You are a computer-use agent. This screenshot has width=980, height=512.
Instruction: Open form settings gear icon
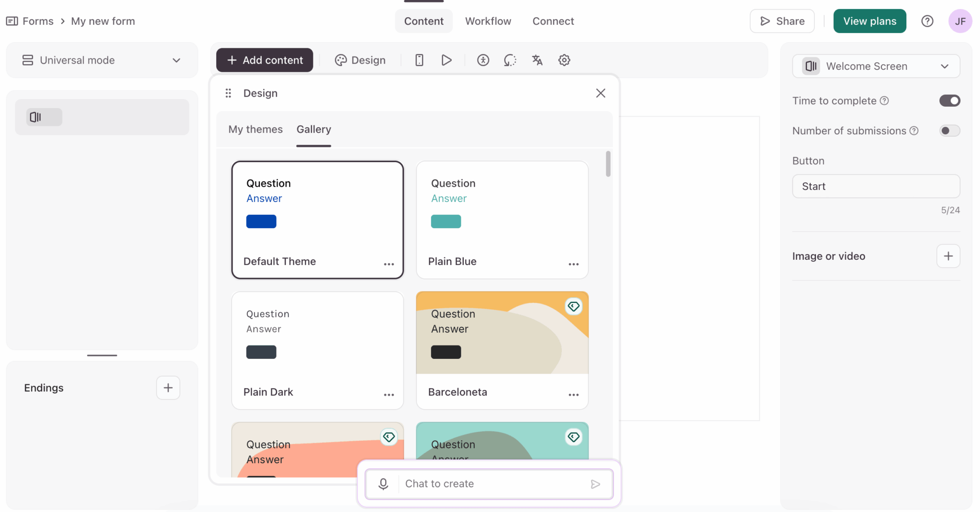pos(564,60)
